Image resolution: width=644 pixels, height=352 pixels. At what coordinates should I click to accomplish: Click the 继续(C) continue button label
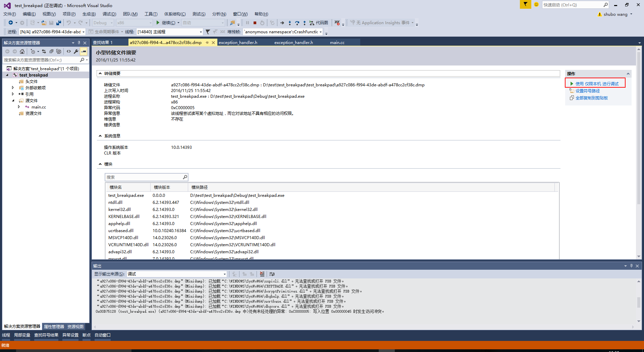[x=168, y=23]
